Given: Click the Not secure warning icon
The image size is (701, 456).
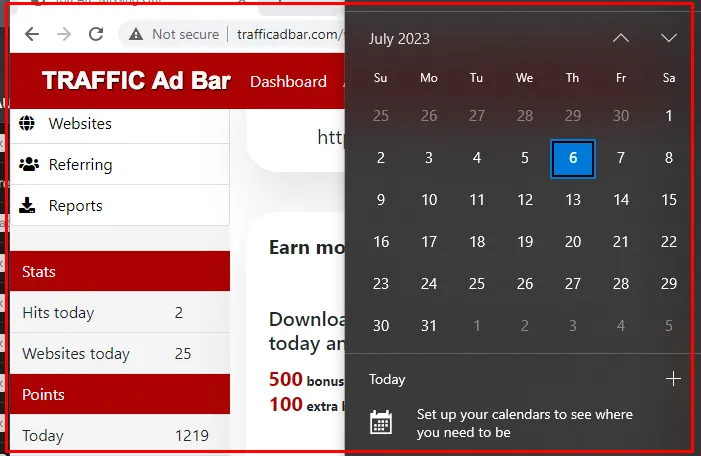Looking at the screenshot, I should pyautogui.click(x=136, y=34).
